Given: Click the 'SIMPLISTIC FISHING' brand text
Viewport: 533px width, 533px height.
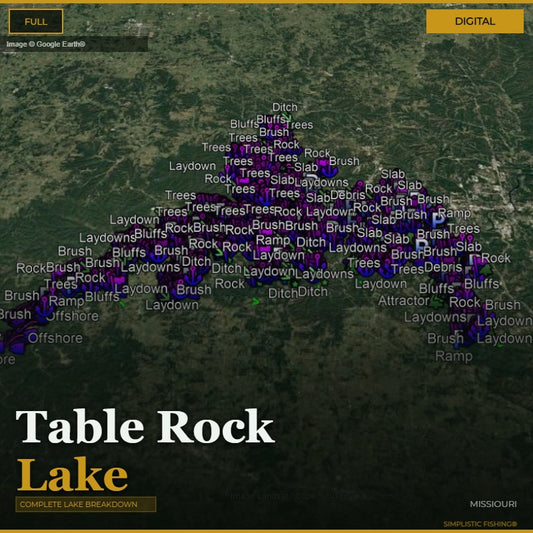Looking at the screenshot, I should 480,524.
